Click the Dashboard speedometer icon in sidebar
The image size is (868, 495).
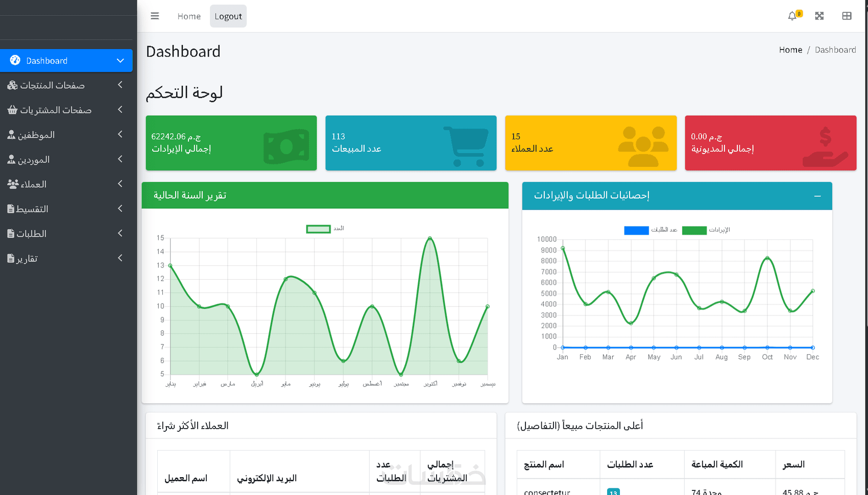(x=15, y=60)
